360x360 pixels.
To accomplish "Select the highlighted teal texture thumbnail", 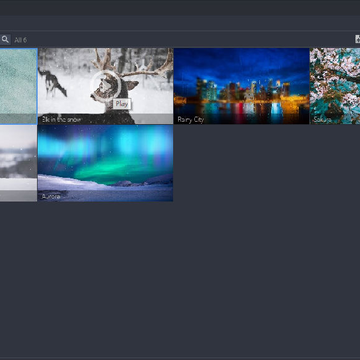I will pyautogui.click(x=18, y=86).
